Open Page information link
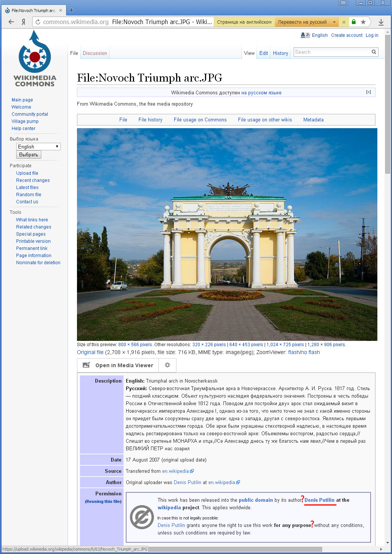This screenshot has height=554, width=392. [x=34, y=256]
